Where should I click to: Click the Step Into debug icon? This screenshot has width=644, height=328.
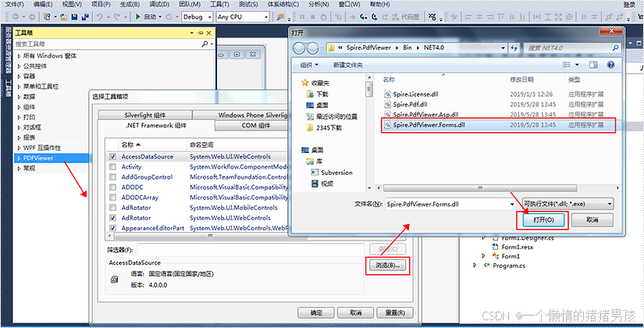364,17
